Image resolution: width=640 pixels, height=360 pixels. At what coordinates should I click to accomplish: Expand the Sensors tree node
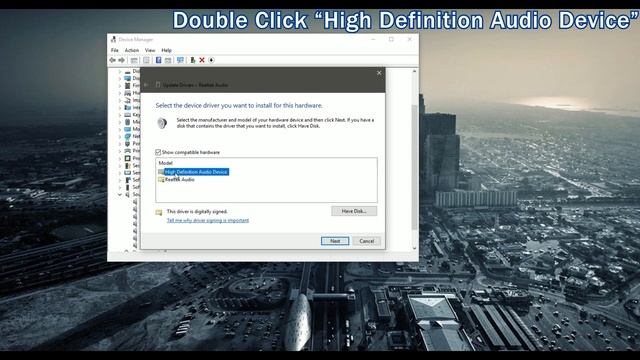coord(120,173)
